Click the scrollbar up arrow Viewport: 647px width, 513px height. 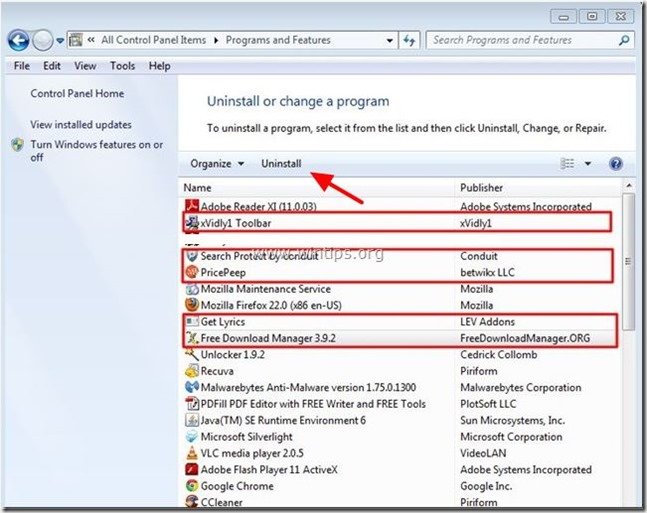click(x=629, y=186)
